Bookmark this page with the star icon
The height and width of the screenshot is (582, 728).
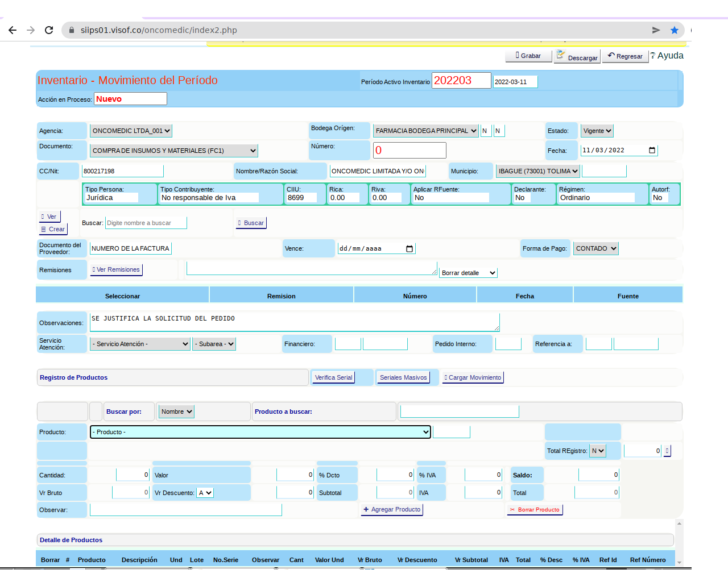tap(675, 30)
